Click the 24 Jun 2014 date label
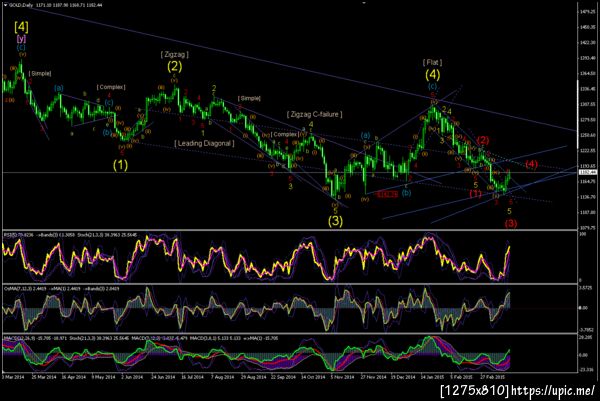Viewport: 600px width, 401px height. point(163,377)
